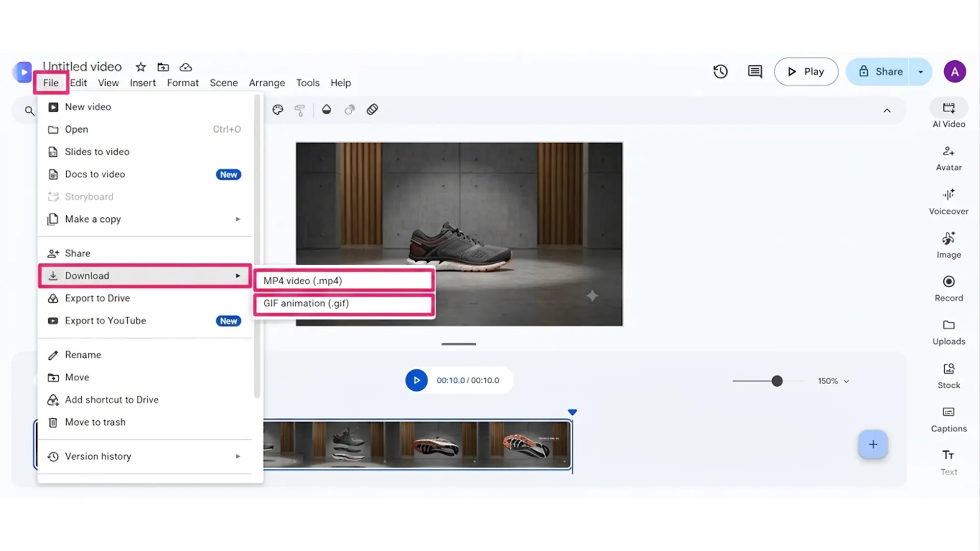Viewport: 980px width, 551px height.
Task: Open the Stock media panel
Action: pyautogui.click(x=949, y=376)
